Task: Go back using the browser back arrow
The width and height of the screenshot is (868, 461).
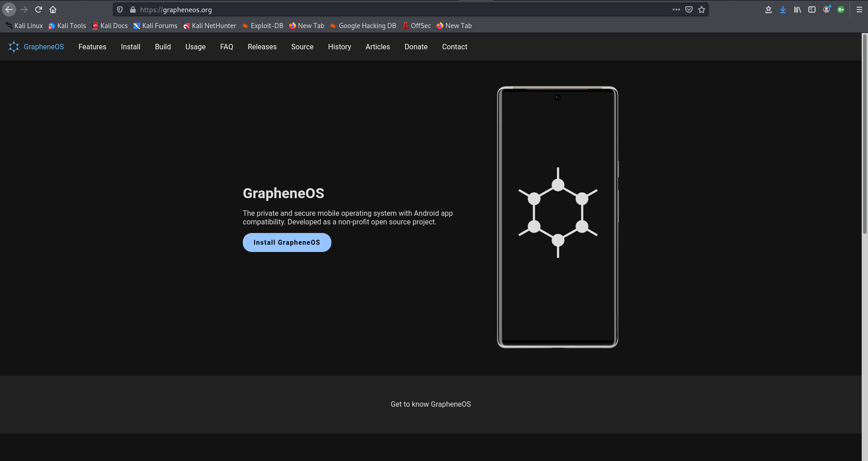Action: [x=9, y=10]
